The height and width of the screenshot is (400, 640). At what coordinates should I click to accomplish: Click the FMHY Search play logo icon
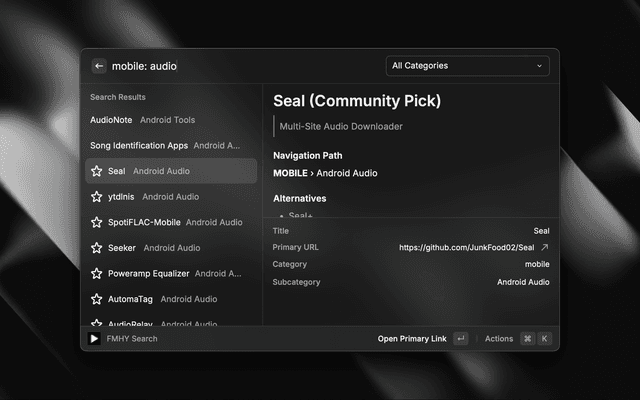pos(94,338)
